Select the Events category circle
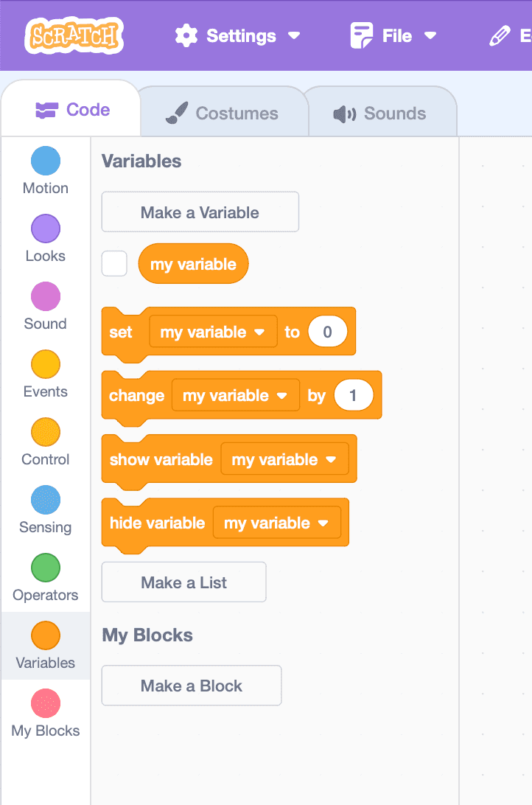 pyautogui.click(x=46, y=365)
